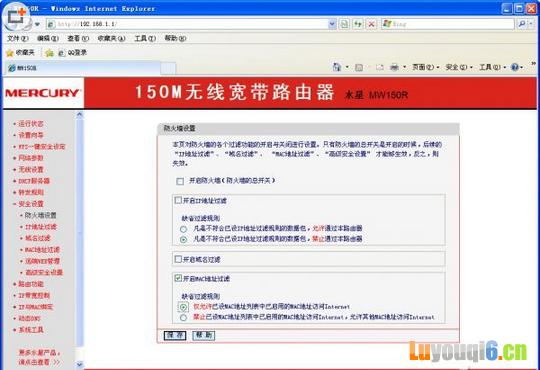Click the 帮助 button below firewall settings

click(204, 335)
